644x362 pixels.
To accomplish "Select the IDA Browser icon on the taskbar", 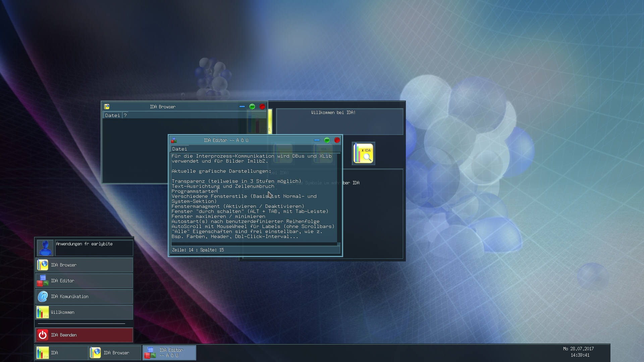I will click(96, 353).
